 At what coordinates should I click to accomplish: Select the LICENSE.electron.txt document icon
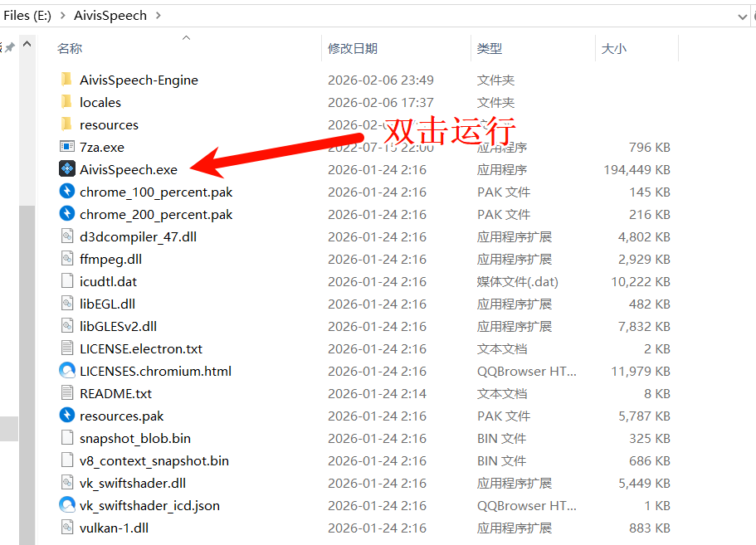(67, 348)
